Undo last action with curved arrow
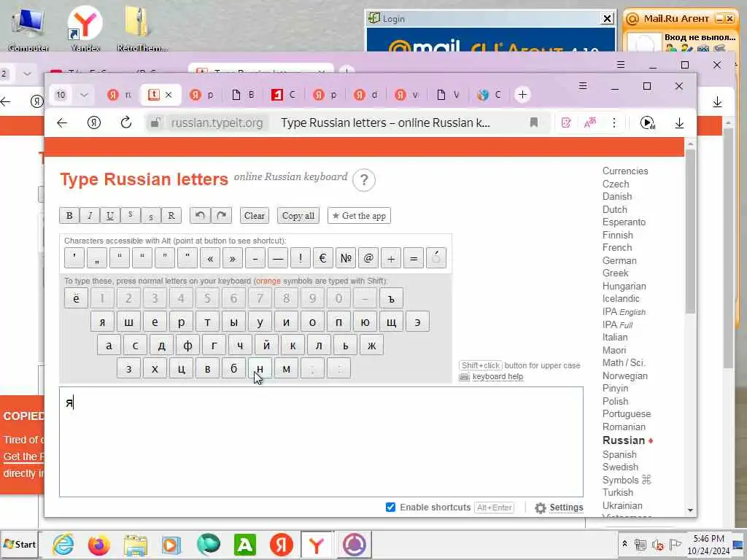 pos(200,216)
